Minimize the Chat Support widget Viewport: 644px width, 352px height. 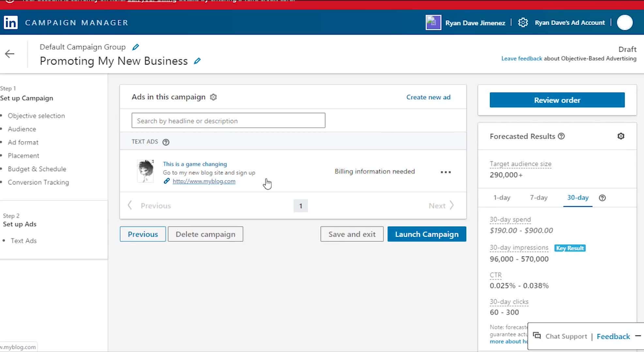(x=638, y=336)
